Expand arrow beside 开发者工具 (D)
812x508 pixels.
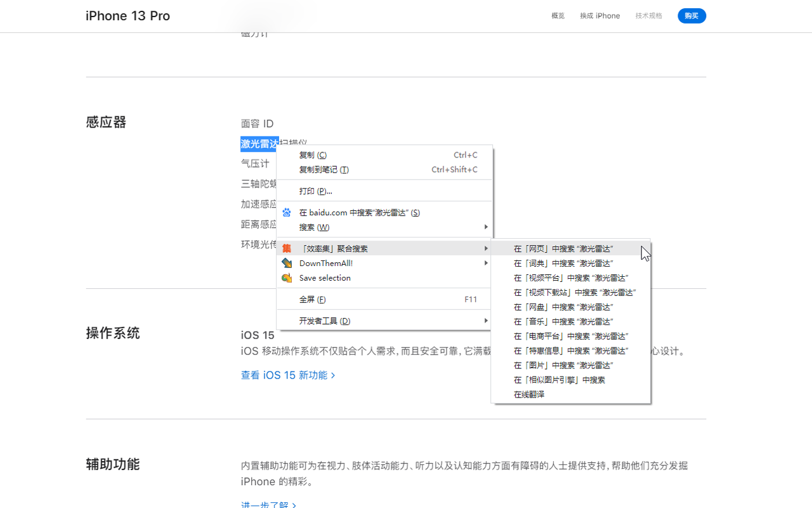[x=486, y=321]
